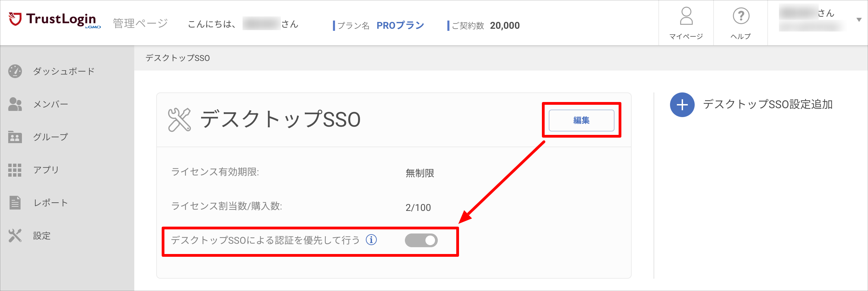Select メンバー in the sidebar menu
This screenshot has width=868, height=291.
pos(51,104)
